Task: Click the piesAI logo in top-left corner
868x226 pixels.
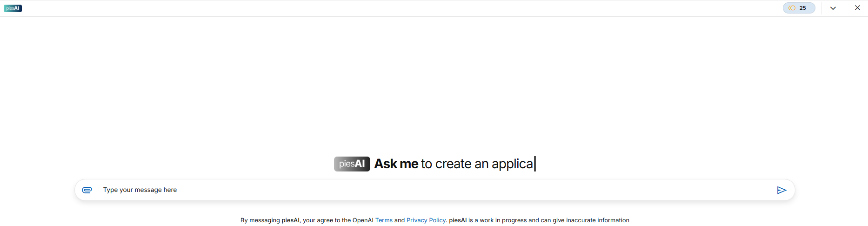Action: [x=13, y=8]
